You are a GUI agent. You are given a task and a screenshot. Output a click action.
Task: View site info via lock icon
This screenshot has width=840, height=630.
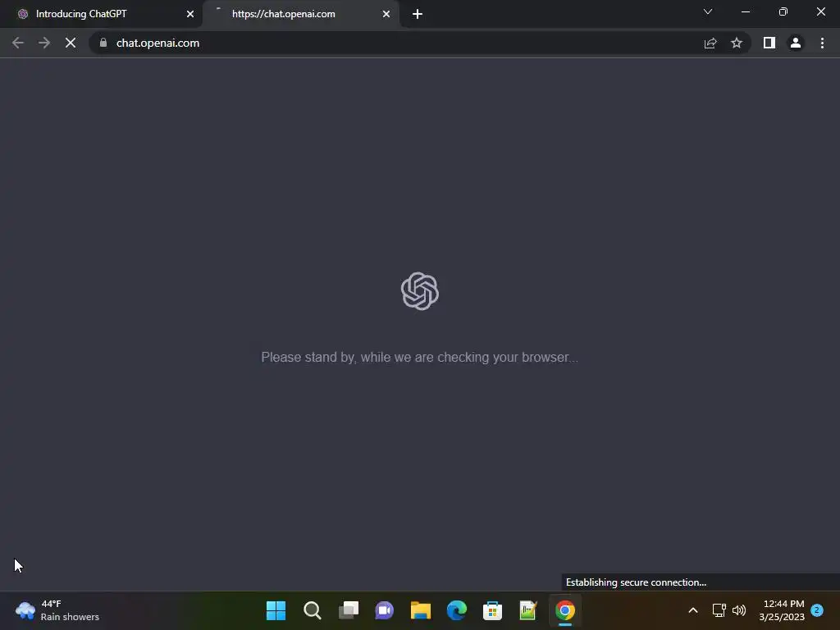[x=103, y=43]
